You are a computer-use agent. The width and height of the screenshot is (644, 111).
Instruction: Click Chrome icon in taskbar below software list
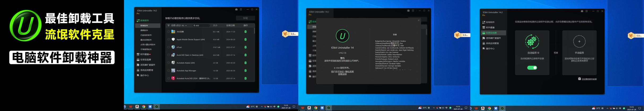click(x=144, y=107)
